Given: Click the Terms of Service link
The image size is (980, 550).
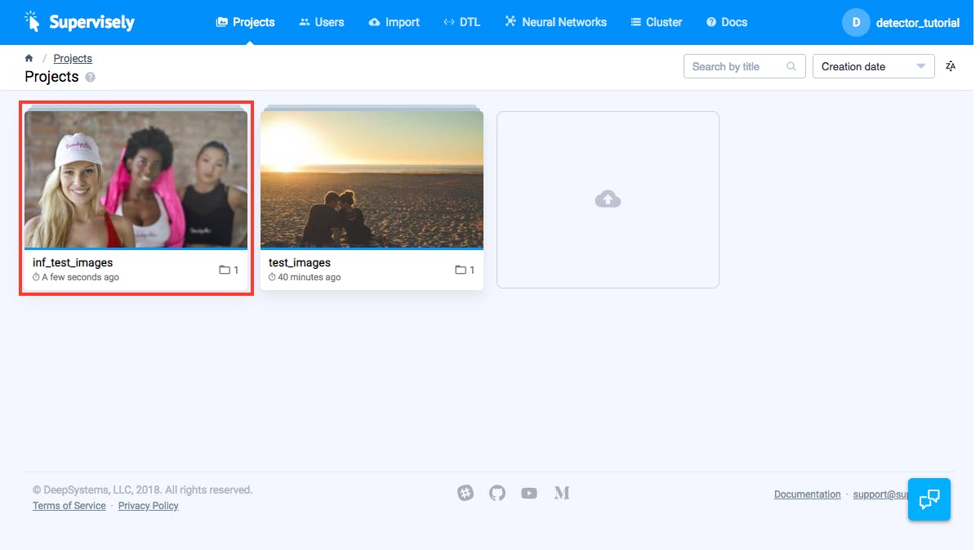Looking at the screenshot, I should coord(69,506).
